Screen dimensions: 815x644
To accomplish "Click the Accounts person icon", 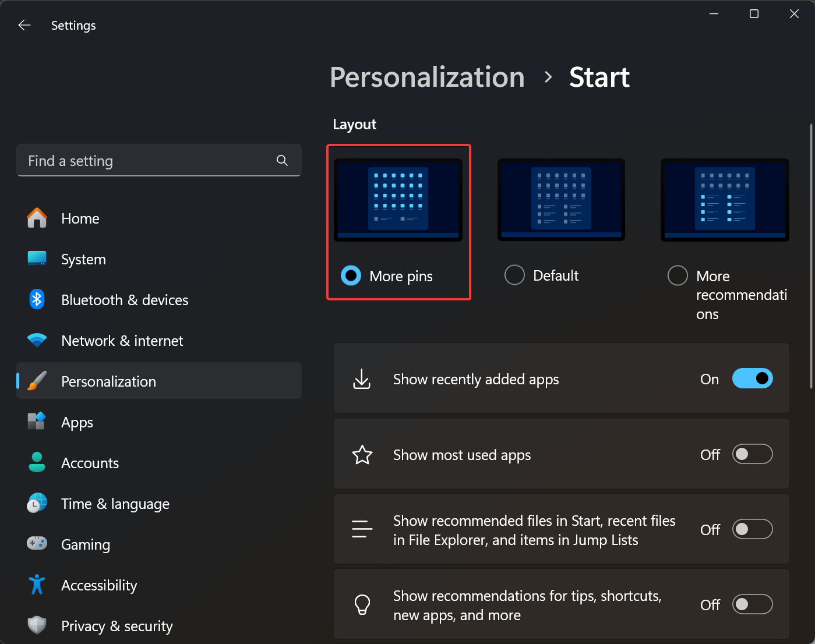I will click(x=37, y=462).
